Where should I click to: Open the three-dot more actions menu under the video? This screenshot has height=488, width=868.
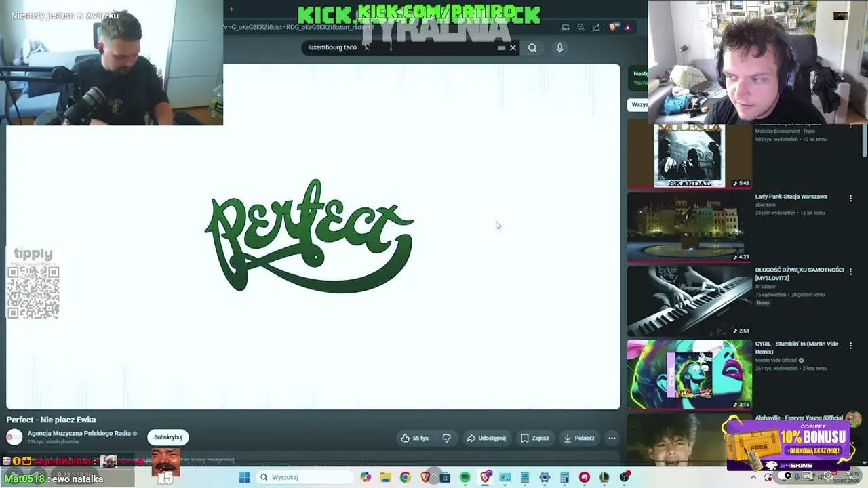pos(612,438)
